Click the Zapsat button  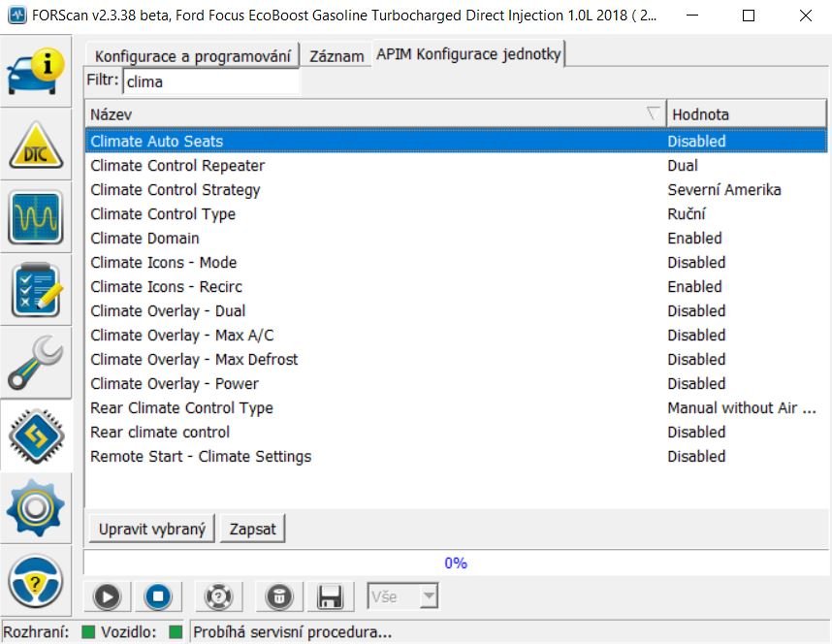tap(252, 529)
